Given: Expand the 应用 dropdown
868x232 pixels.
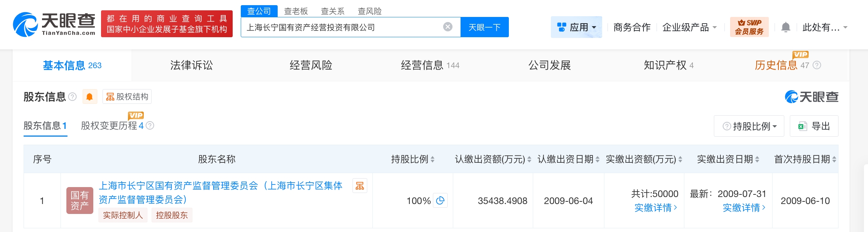Looking at the screenshot, I should pyautogui.click(x=576, y=27).
